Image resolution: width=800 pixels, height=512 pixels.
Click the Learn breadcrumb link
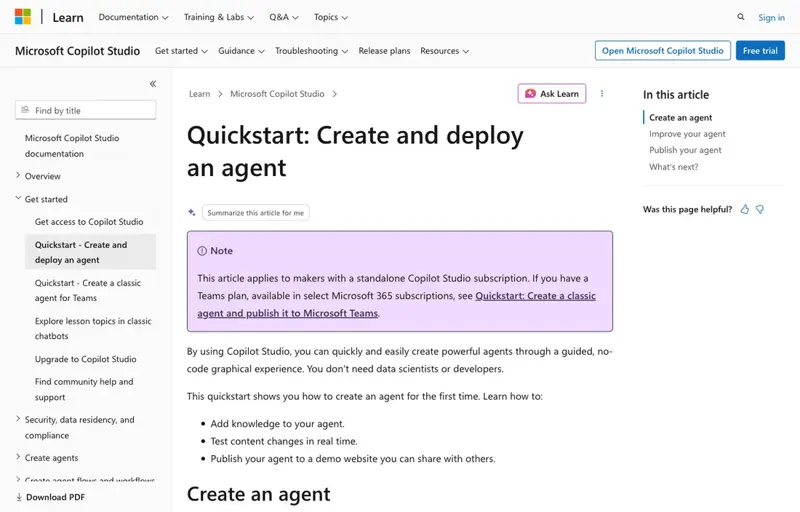pyautogui.click(x=199, y=94)
